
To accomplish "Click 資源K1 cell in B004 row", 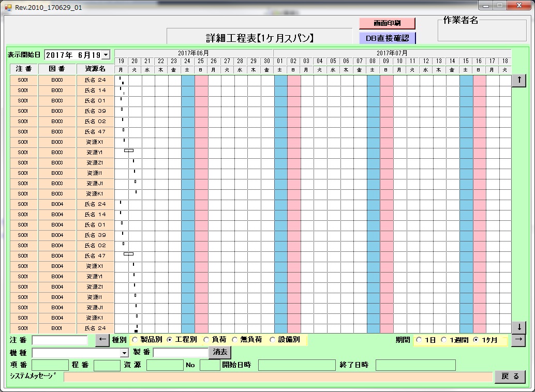I will pos(95,318).
